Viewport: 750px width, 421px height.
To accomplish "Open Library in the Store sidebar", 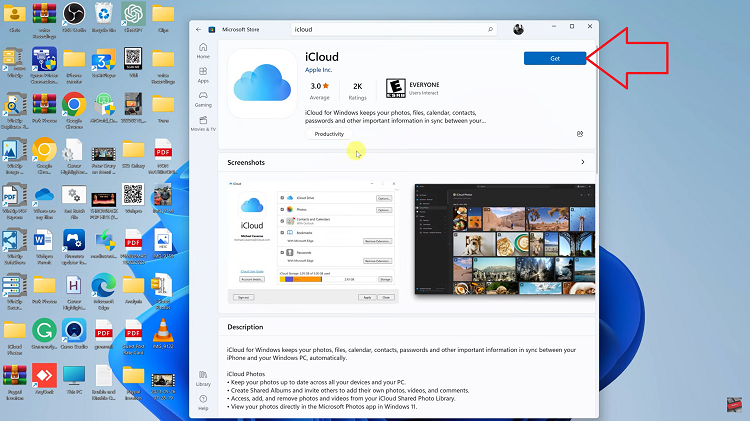I will (x=203, y=378).
